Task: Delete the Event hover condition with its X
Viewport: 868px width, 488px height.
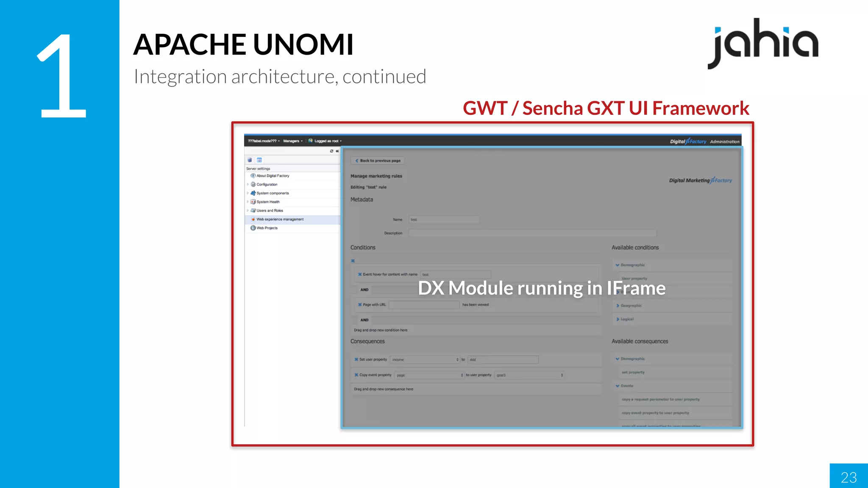Action: (360, 274)
